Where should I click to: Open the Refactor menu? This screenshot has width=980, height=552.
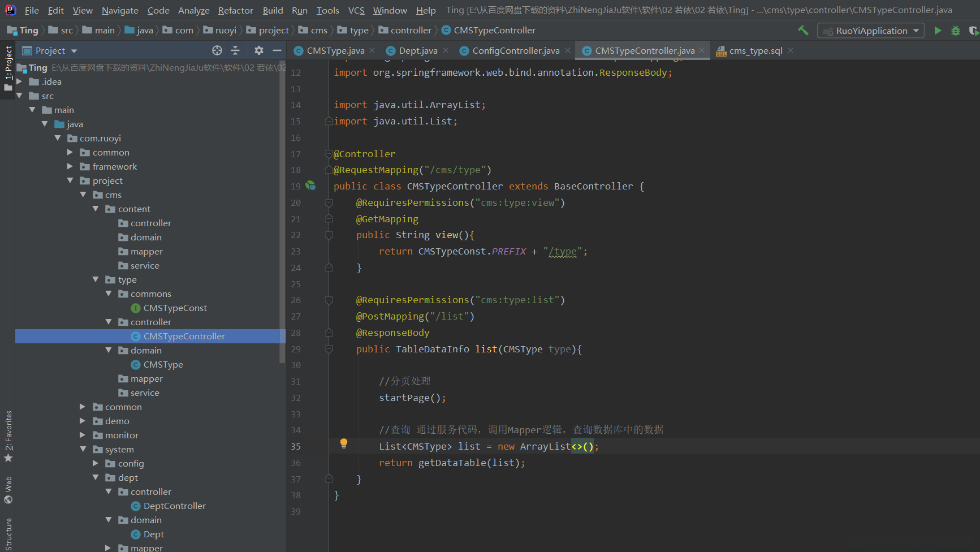tap(235, 10)
